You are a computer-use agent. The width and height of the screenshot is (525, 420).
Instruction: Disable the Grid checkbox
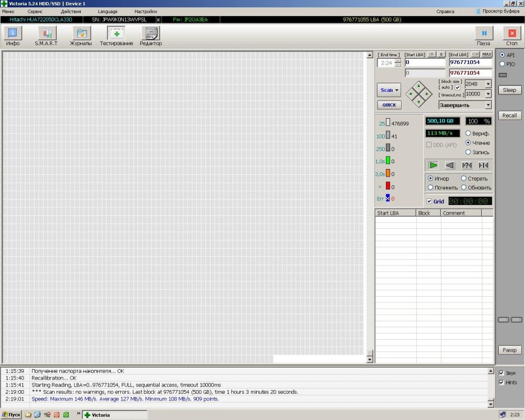click(x=430, y=201)
